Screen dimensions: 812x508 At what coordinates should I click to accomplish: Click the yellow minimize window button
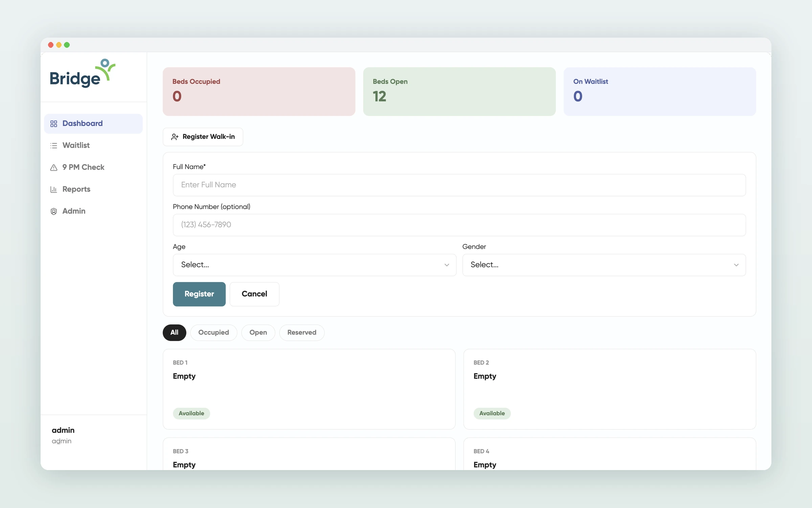pyautogui.click(x=59, y=45)
